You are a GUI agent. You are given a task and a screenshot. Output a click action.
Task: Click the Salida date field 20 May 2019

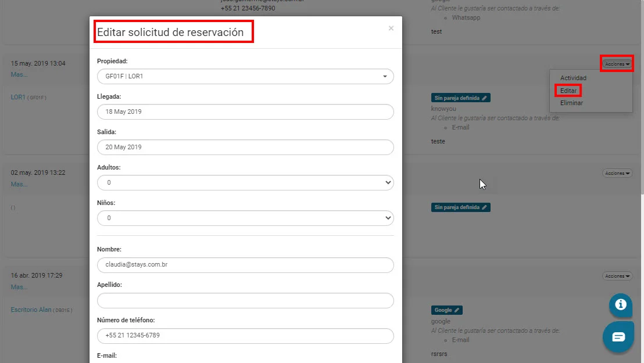click(x=245, y=147)
